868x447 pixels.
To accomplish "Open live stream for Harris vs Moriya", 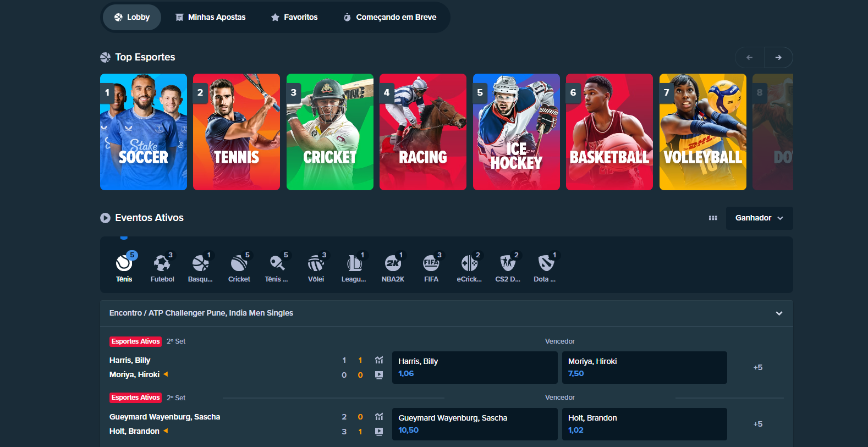I will (379, 375).
